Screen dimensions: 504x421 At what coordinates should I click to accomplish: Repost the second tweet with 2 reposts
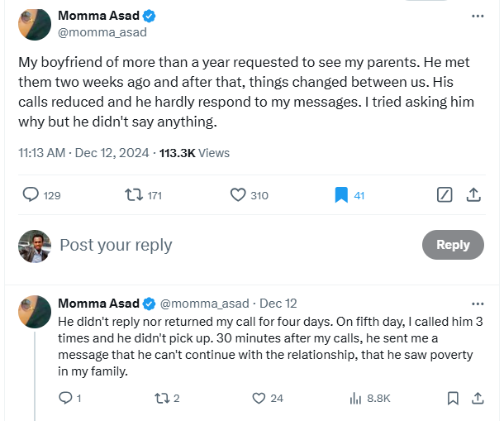(x=161, y=398)
